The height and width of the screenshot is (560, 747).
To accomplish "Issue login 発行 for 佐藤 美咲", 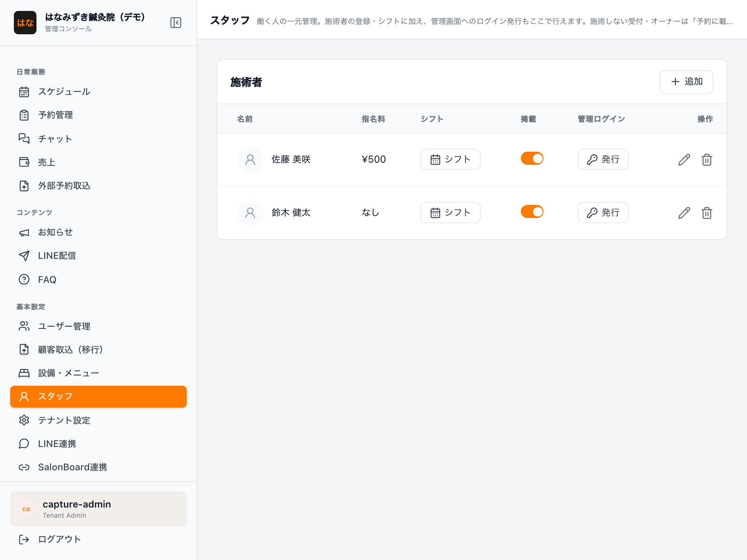I will click(x=603, y=159).
